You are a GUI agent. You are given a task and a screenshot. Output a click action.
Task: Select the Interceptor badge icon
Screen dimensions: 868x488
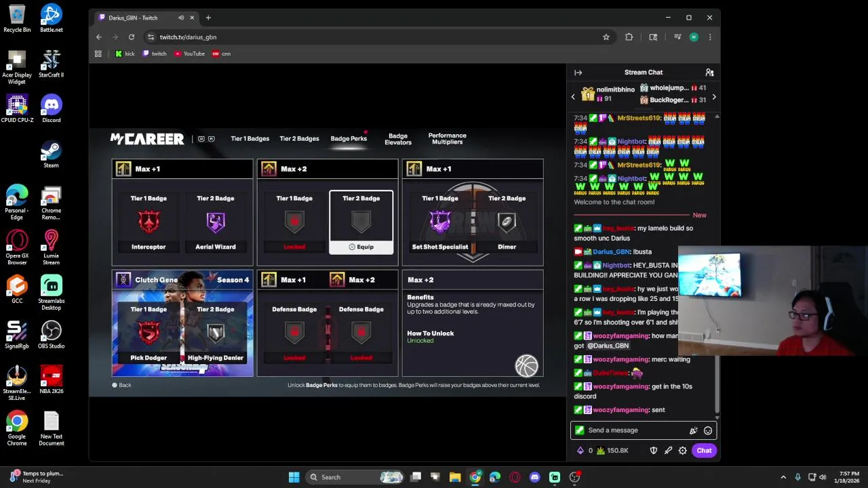click(x=149, y=222)
